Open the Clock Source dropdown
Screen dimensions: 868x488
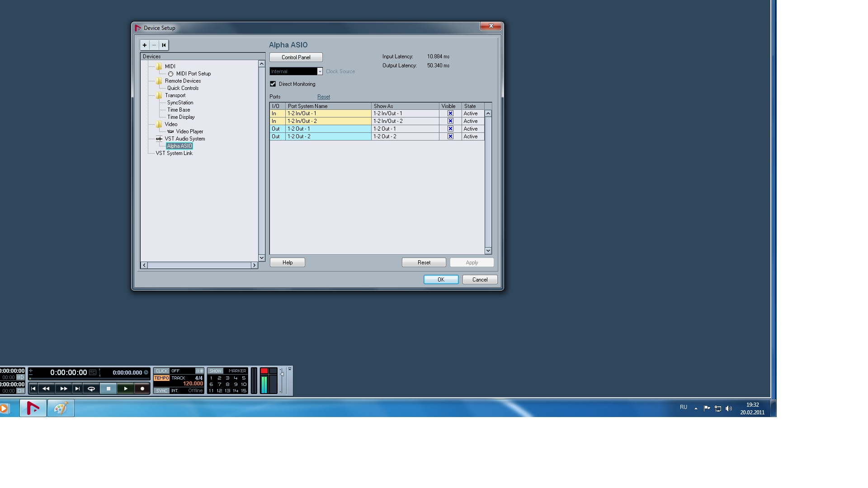point(320,71)
